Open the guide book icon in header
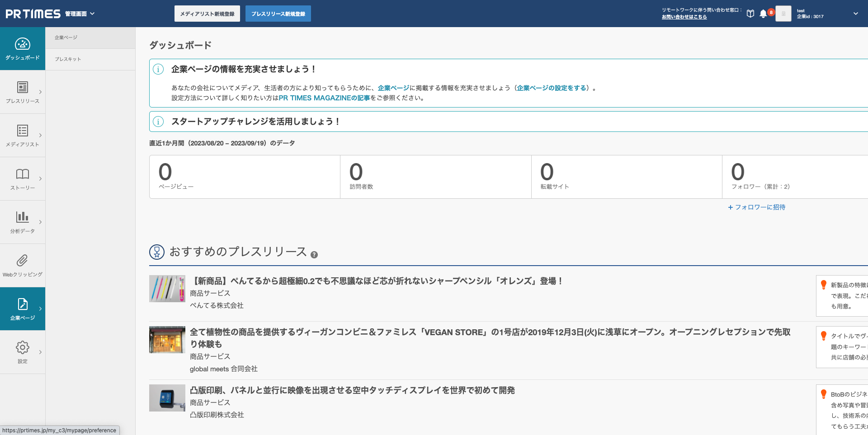 tap(750, 14)
